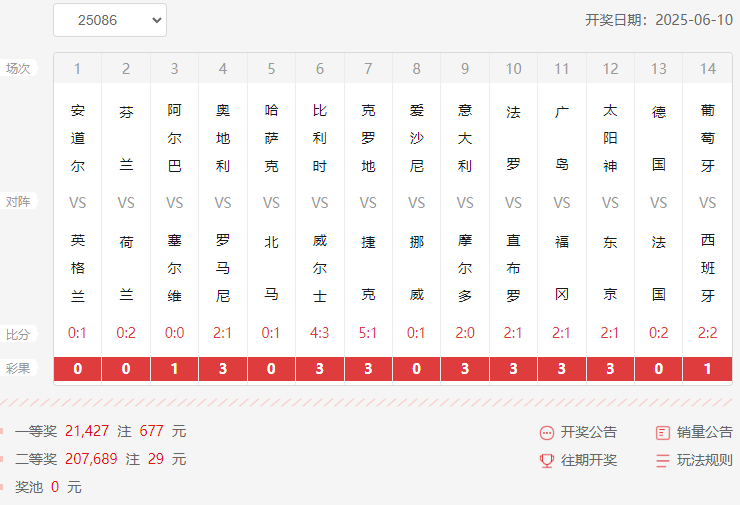Image resolution: width=740 pixels, height=505 pixels.
Task: Click the 场次 row label
Action: (x=18, y=68)
